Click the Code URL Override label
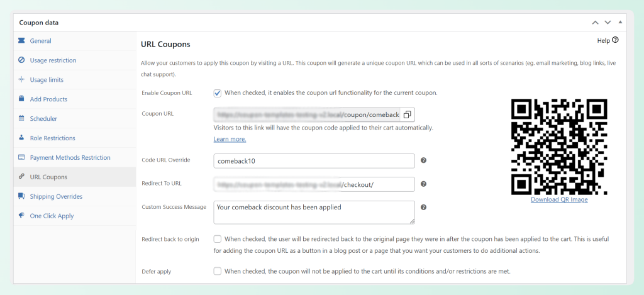644x295 pixels. click(166, 160)
